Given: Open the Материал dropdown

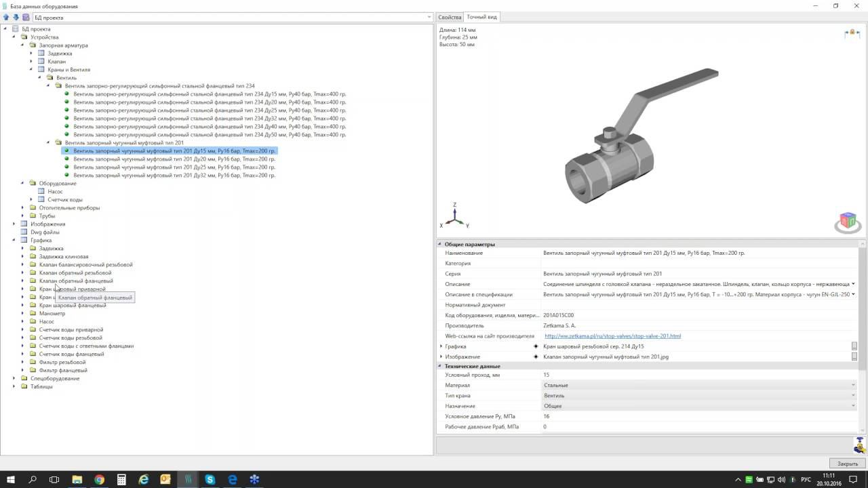Looking at the screenshot, I should coord(853,385).
